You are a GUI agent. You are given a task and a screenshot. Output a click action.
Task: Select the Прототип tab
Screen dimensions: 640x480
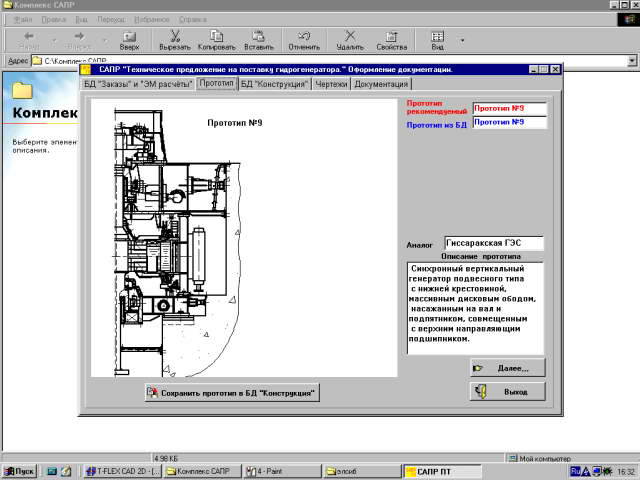pos(216,83)
